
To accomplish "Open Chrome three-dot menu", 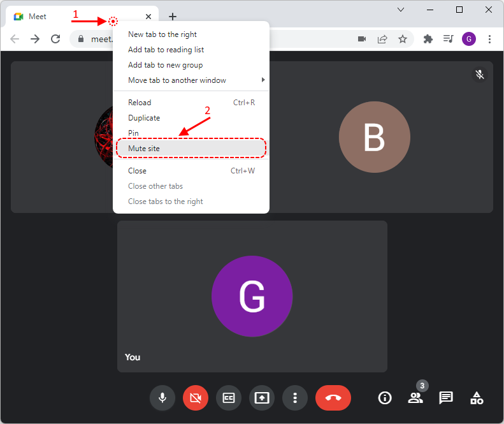I will [489, 39].
